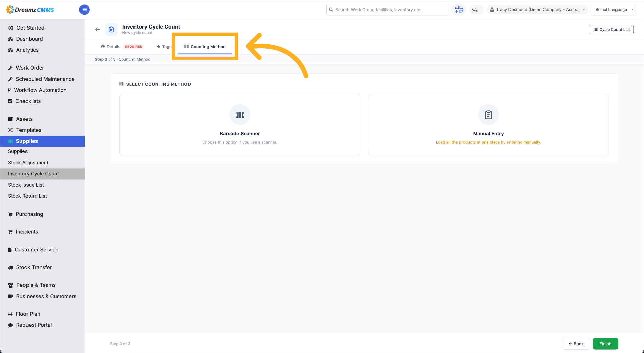Choose the Manual Entry counting method card
This screenshot has width=644, height=353.
488,125
